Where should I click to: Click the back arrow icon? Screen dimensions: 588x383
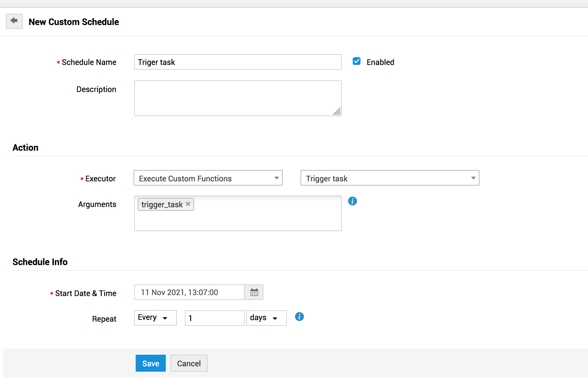[14, 21]
